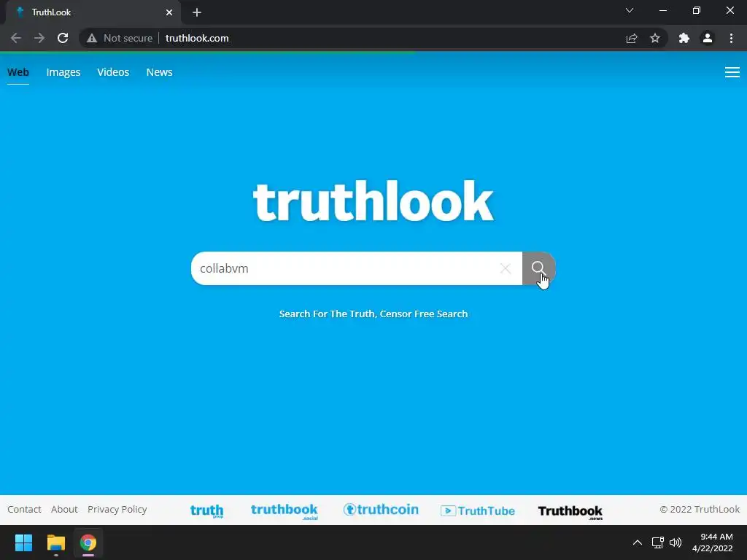Select the Web search tab

pos(18,72)
